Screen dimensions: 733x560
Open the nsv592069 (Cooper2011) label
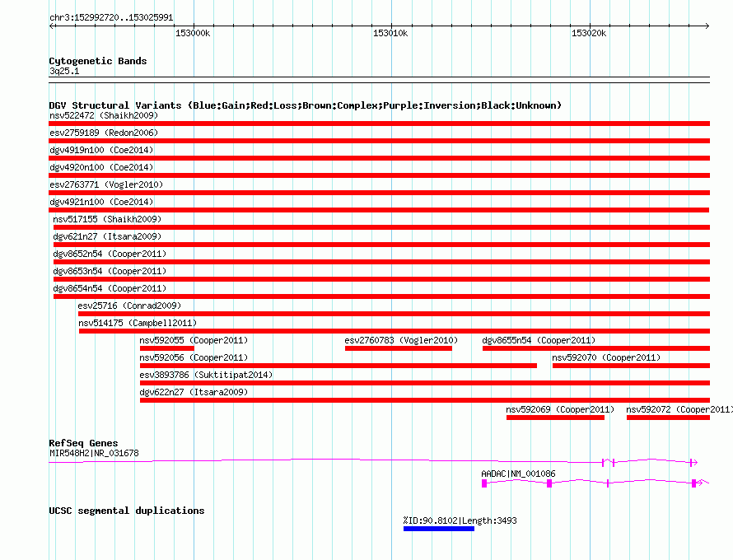[x=560, y=409]
